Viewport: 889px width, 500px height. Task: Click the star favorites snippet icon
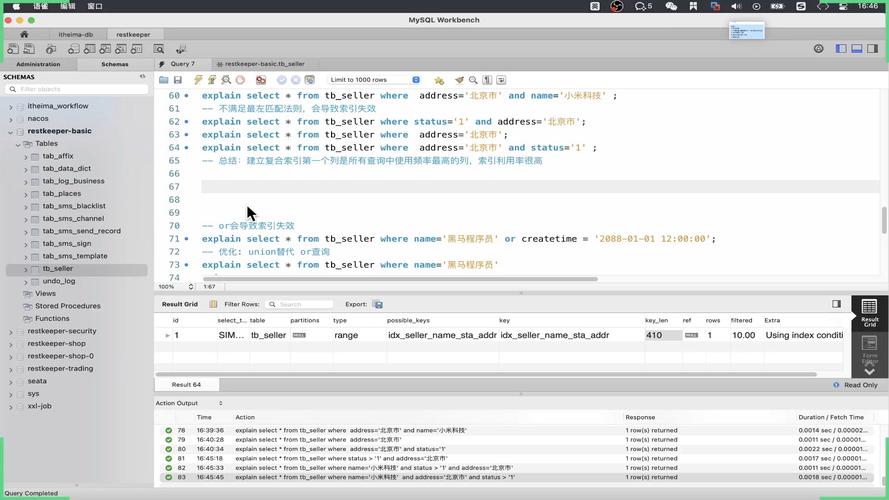(x=439, y=80)
